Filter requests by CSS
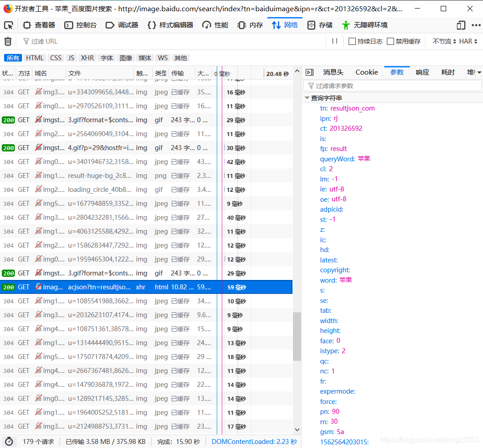This screenshot has width=483, height=448. 56,58
